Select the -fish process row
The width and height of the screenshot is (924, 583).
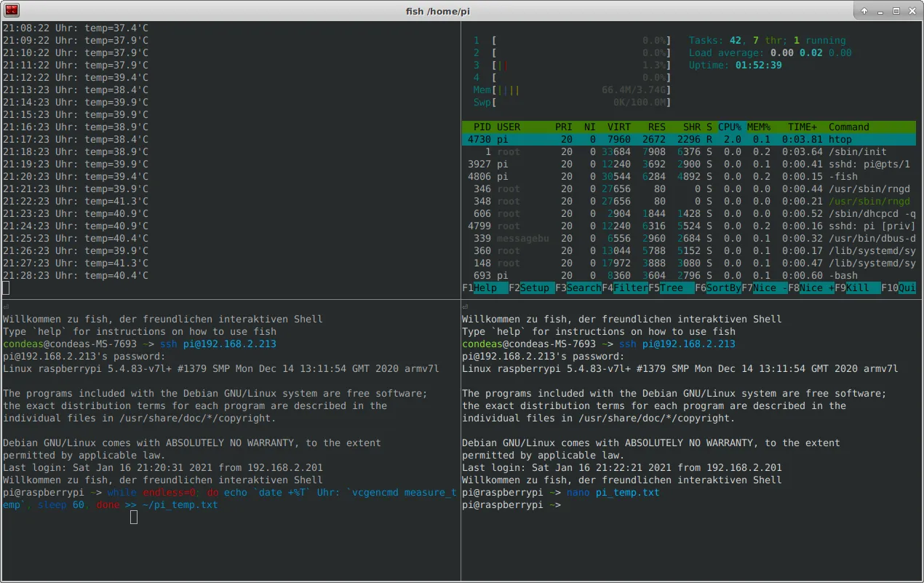[x=689, y=177]
